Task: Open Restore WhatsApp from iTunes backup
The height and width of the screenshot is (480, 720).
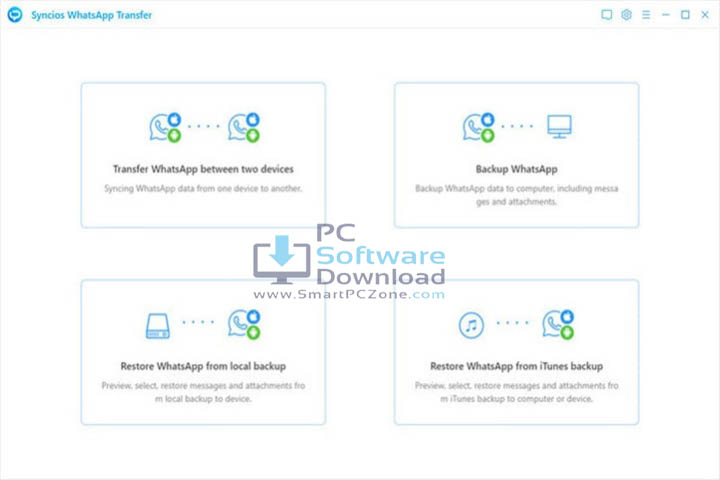Action: (x=517, y=366)
